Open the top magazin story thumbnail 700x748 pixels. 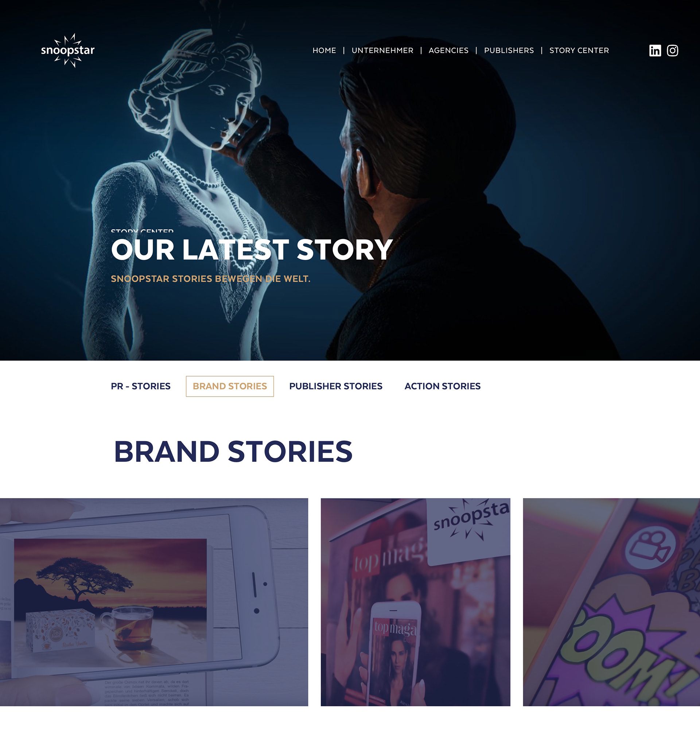[x=416, y=602]
